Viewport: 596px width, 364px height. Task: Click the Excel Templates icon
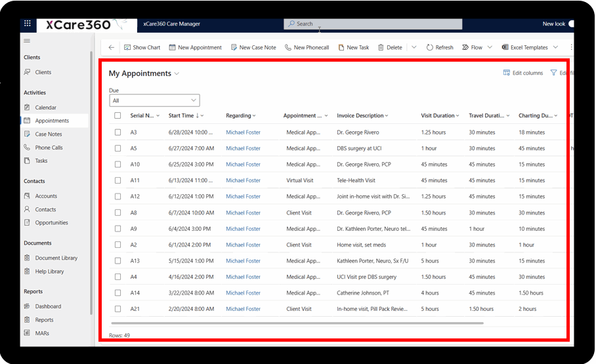coord(505,47)
